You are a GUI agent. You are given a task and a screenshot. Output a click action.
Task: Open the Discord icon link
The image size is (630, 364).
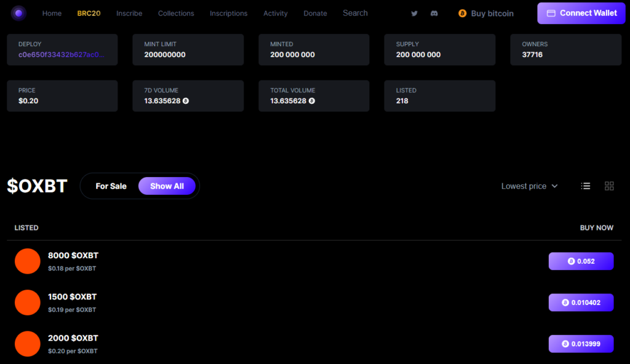(434, 14)
